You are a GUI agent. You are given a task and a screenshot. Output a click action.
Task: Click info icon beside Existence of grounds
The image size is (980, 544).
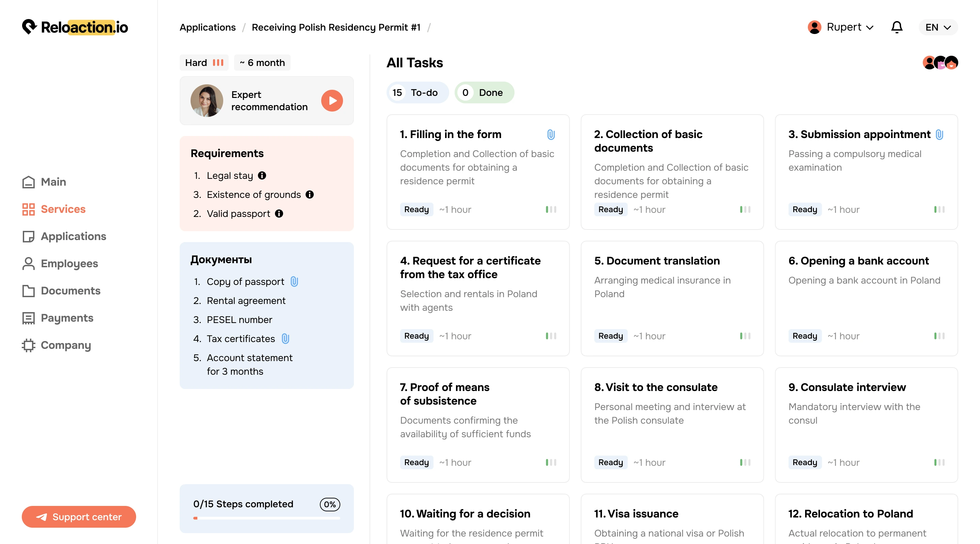coord(310,194)
